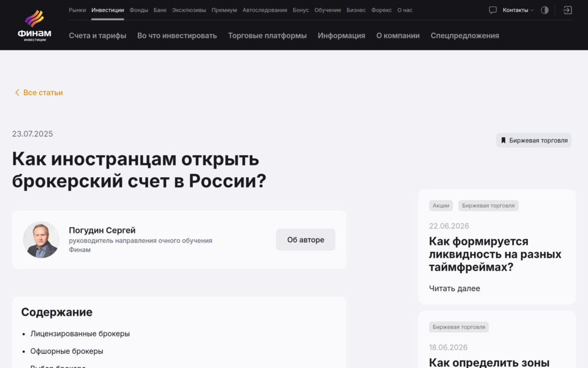Open the Форекс menu item
This screenshot has height=368, width=588.
(x=381, y=10)
